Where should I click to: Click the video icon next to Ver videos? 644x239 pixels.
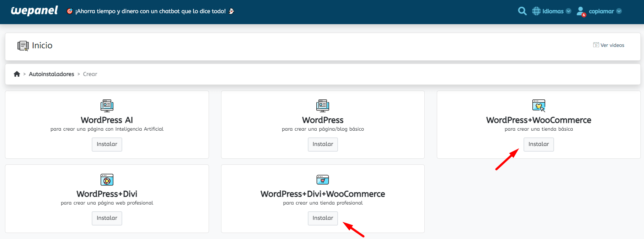pyautogui.click(x=596, y=45)
